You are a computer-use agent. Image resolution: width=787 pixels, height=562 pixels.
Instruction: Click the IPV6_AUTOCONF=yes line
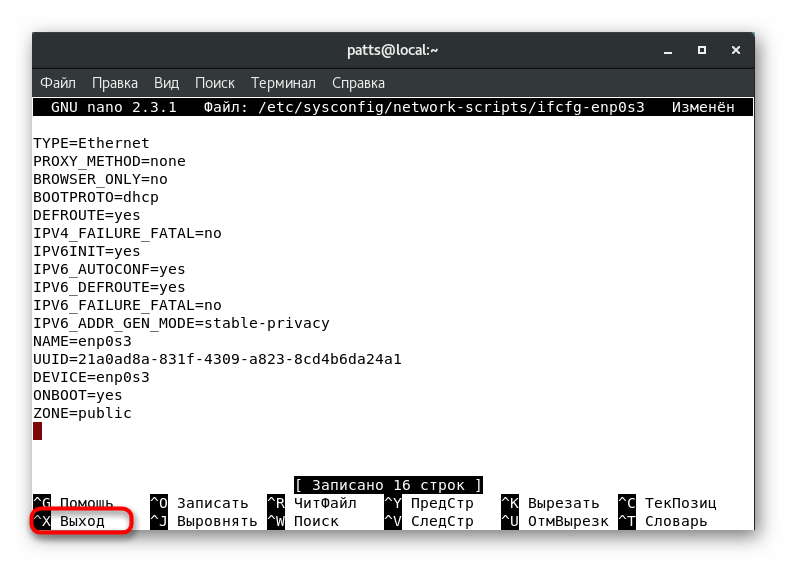coord(109,269)
